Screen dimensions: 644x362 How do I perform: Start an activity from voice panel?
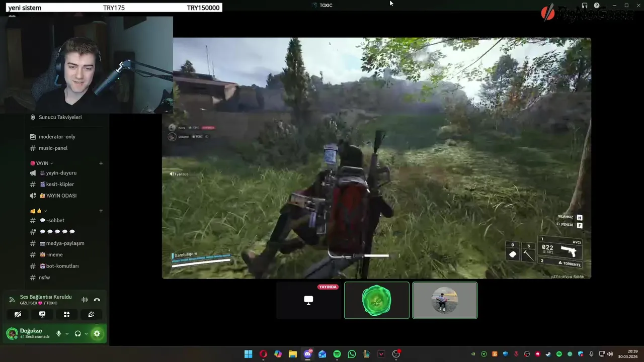tap(66, 314)
